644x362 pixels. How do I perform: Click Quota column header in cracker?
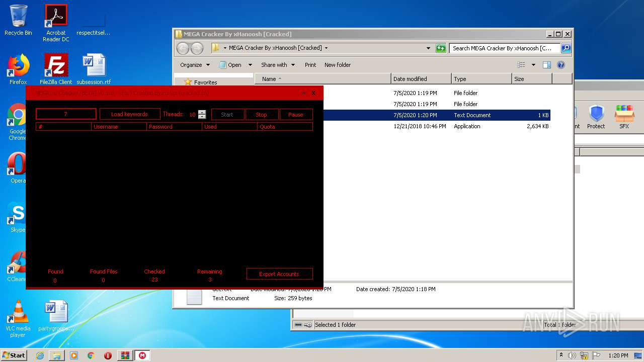click(285, 127)
